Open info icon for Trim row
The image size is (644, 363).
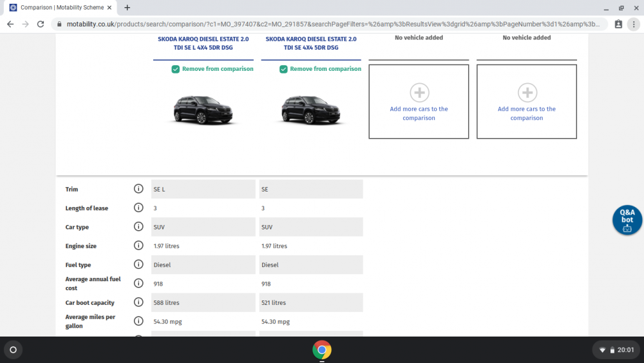(138, 189)
